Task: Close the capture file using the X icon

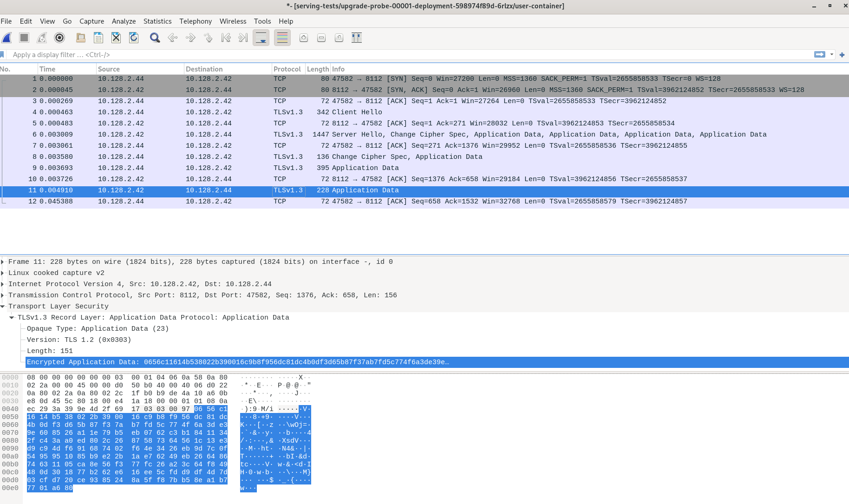Action: click(116, 38)
